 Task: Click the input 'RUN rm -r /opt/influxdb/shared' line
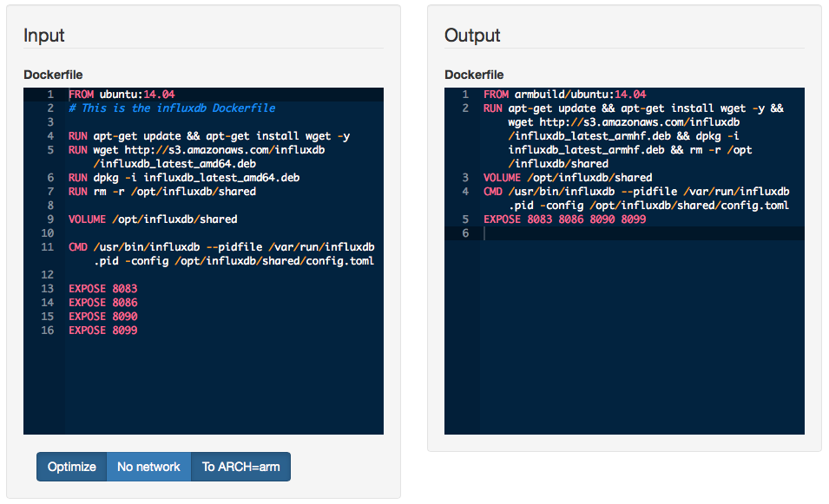pyautogui.click(x=162, y=191)
